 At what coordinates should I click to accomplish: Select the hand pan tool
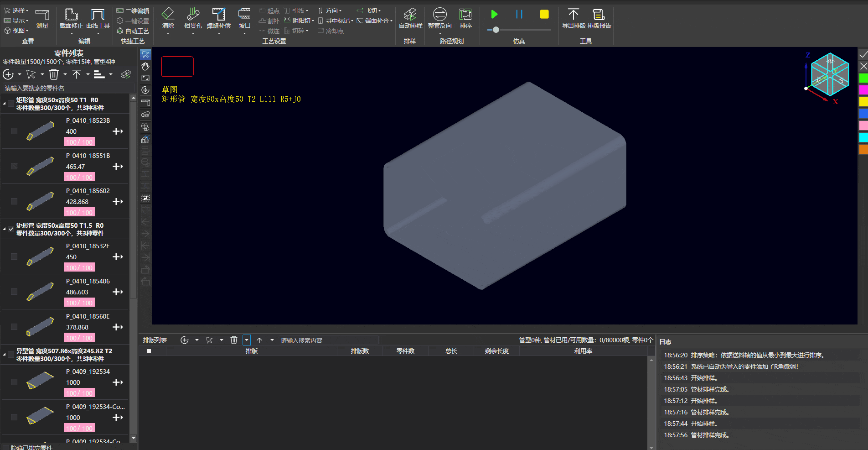145,66
